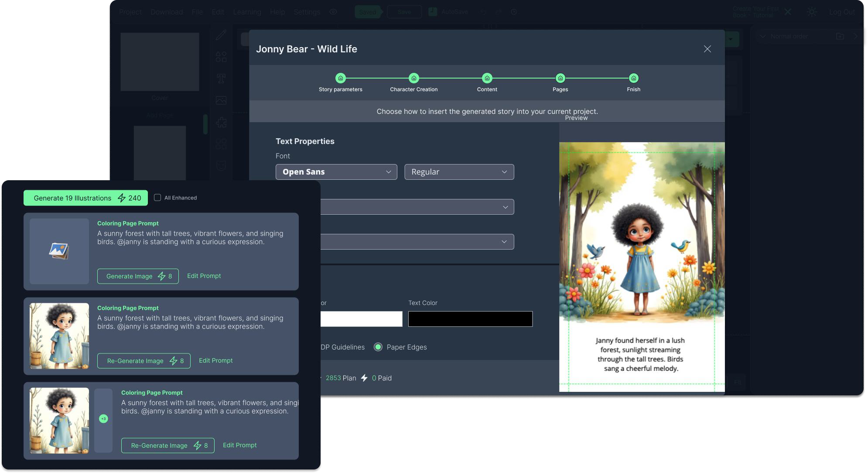Expand the Normal order dropdown

coord(762,36)
